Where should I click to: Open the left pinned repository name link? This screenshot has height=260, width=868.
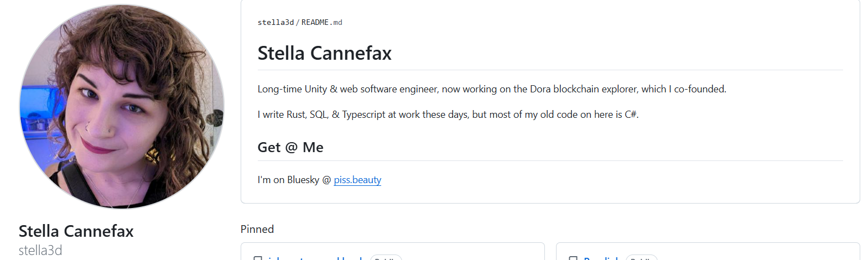pos(314,258)
